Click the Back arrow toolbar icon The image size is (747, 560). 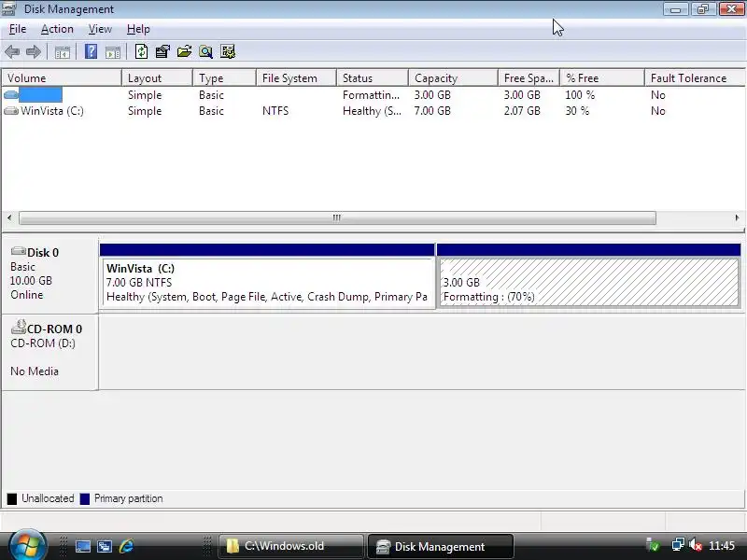tap(12, 51)
